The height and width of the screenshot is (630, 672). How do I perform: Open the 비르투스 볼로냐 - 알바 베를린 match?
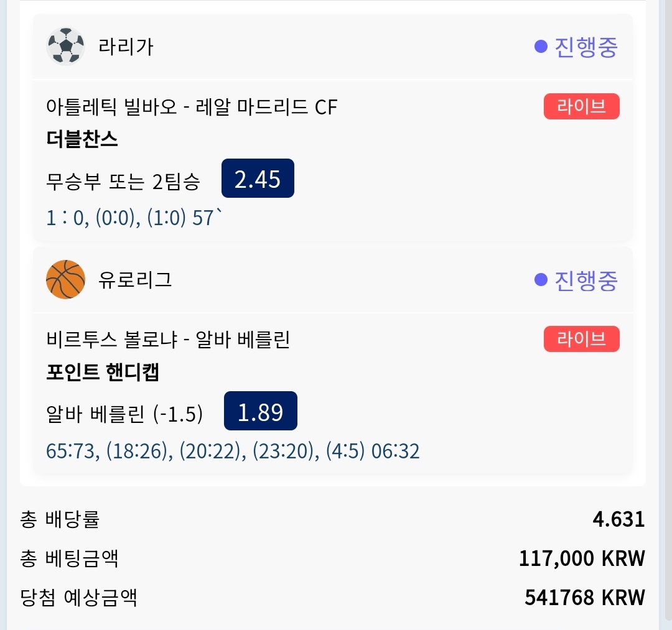[x=168, y=340]
